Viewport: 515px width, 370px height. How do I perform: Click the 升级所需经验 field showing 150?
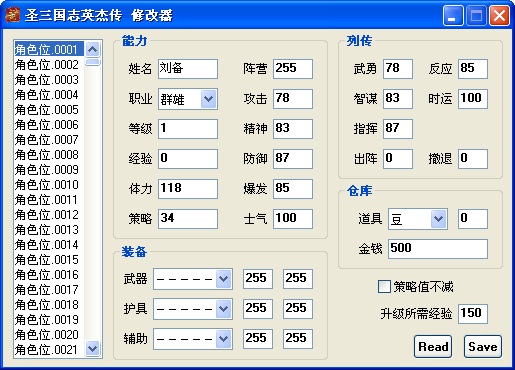coord(473,314)
